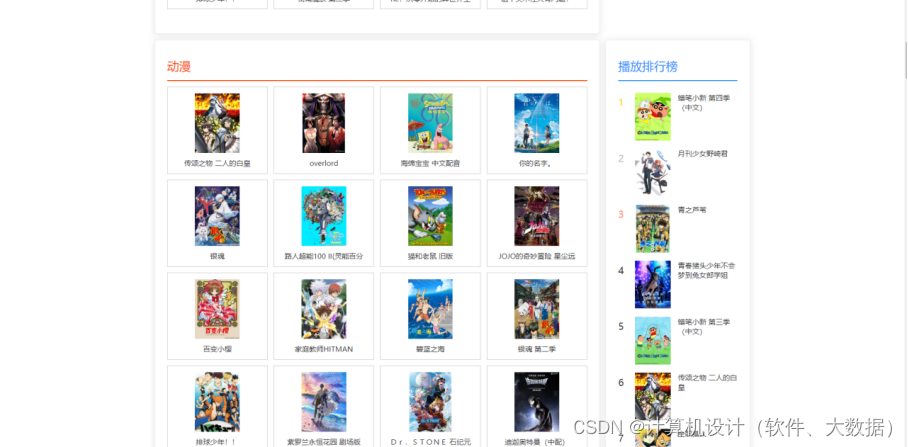Open the 排球少年！！ poster image

217,402
